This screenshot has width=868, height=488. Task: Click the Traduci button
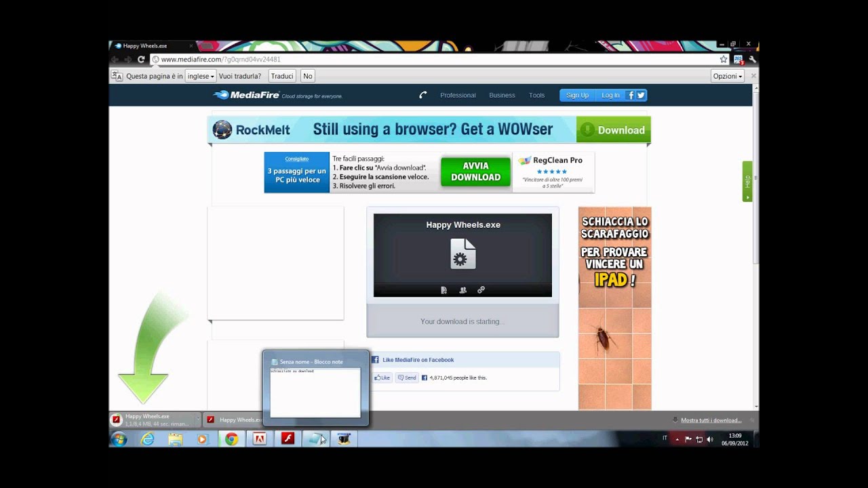tap(282, 76)
